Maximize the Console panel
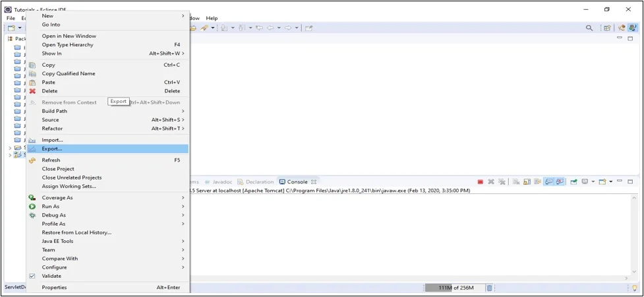This screenshot has width=644, height=297. click(x=630, y=181)
